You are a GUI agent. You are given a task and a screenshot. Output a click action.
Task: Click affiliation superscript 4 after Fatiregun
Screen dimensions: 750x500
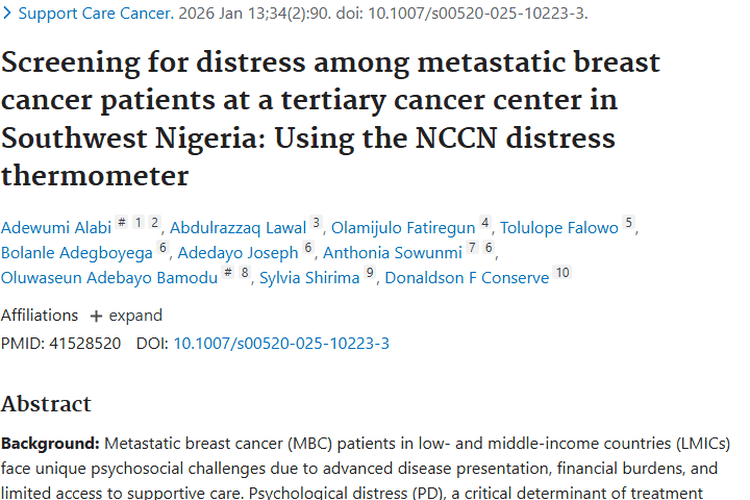[x=485, y=224]
